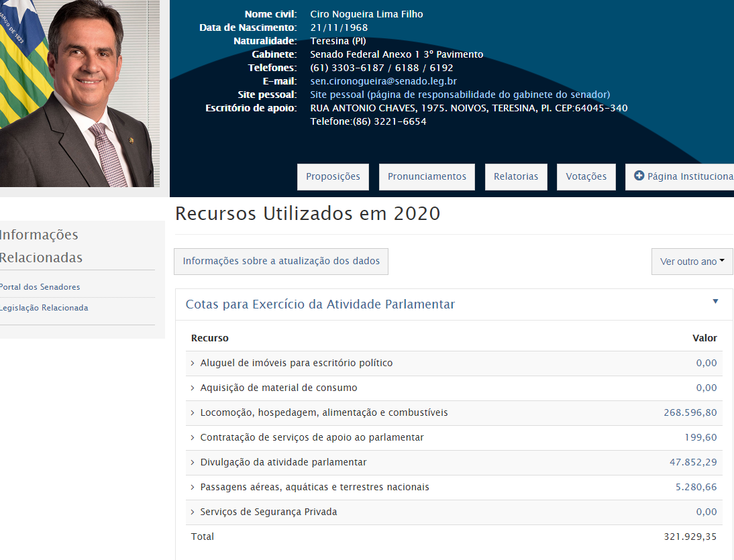Expand the Passagens aéreas row chevron
Viewport: 734px width, 560px height.
click(193, 487)
